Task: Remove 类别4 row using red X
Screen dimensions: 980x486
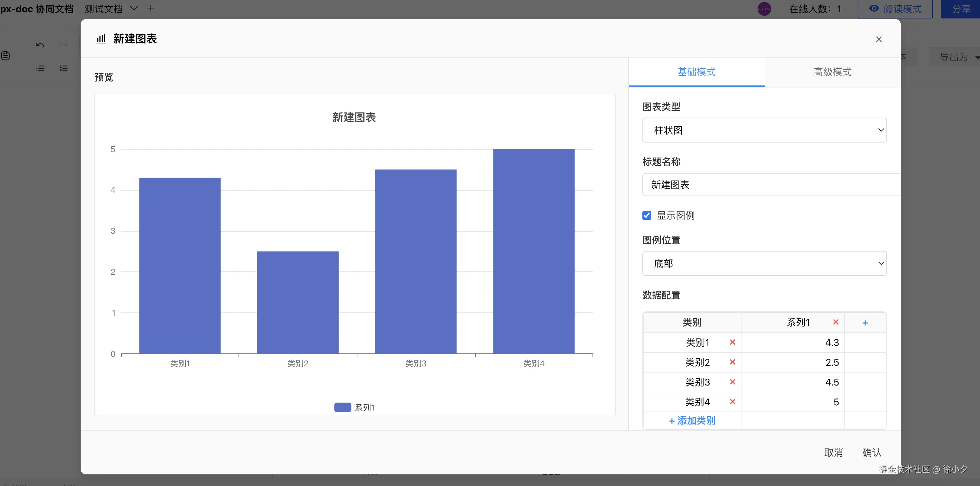Action: tap(732, 402)
